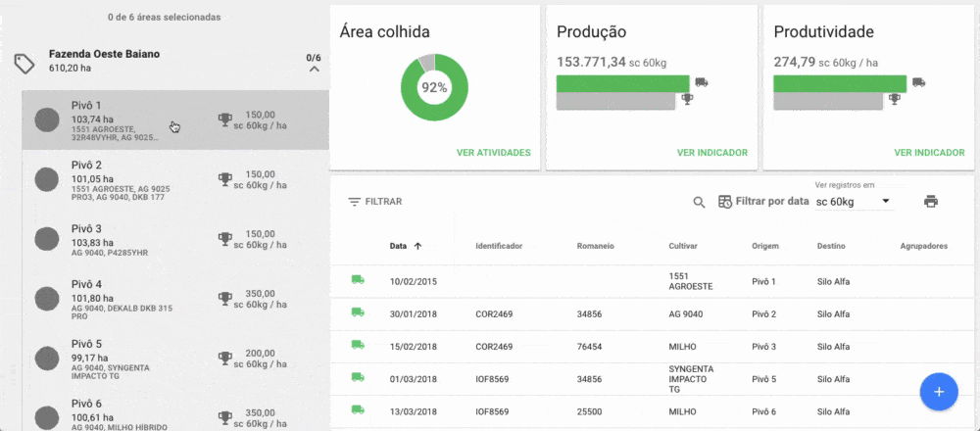The image size is (980, 431).
Task: Click the printer icon
Action: click(x=930, y=202)
